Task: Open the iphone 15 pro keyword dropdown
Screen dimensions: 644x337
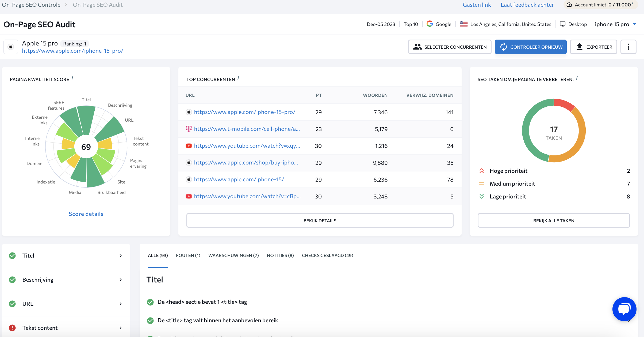Action: pyautogui.click(x=615, y=24)
